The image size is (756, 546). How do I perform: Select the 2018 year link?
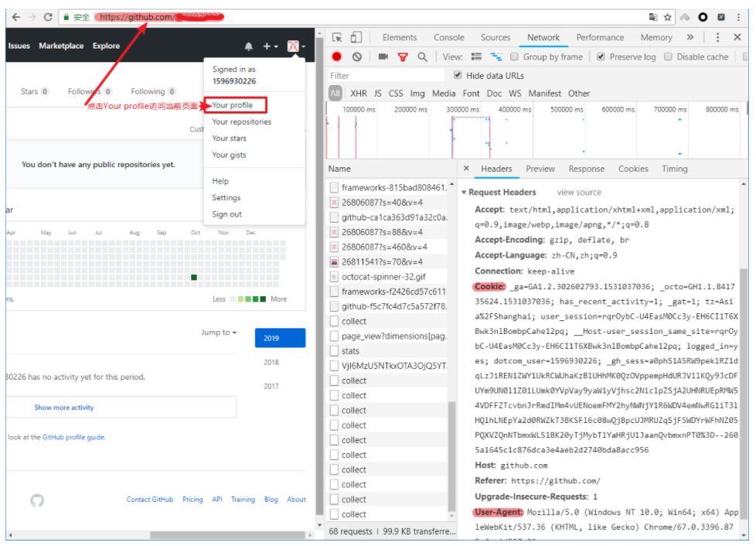coord(271,362)
